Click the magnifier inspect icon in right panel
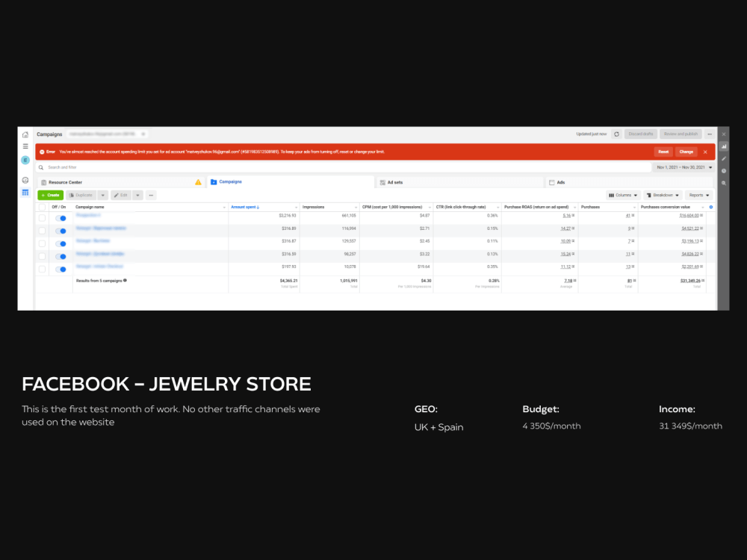The width and height of the screenshot is (747, 560). (724, 184)
